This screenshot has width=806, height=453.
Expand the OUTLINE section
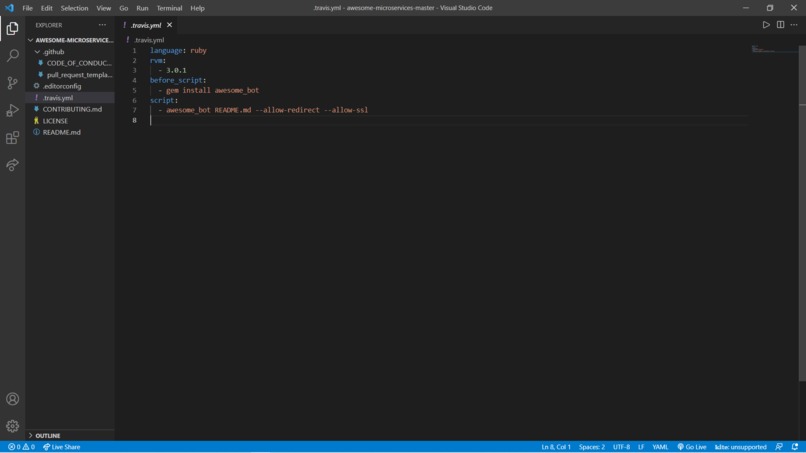tap(70, 436)
